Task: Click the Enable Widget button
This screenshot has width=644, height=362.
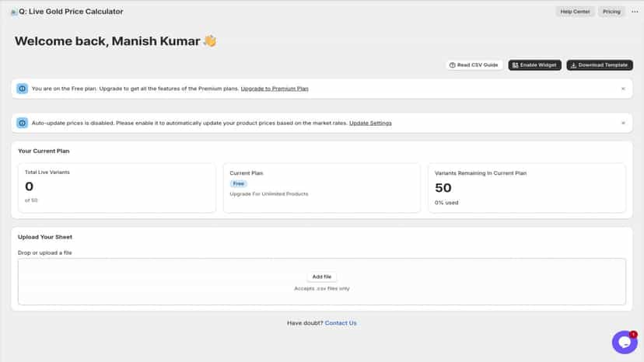Action: coord(534,64)
